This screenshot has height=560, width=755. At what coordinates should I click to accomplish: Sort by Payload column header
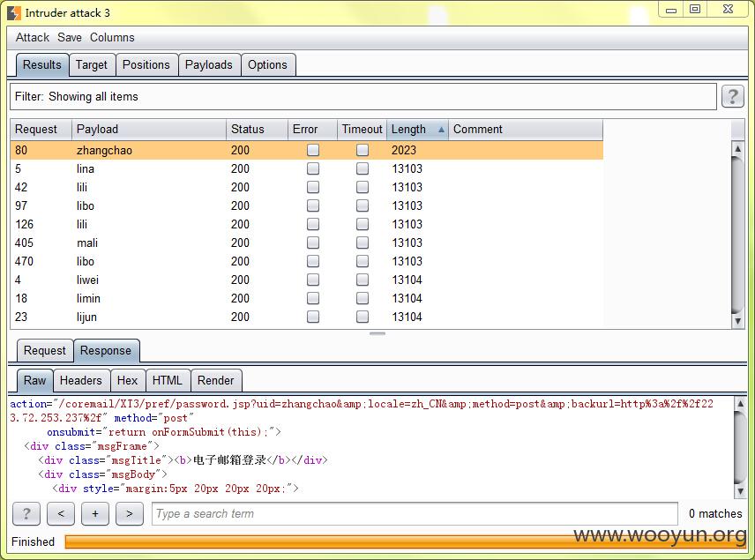(x=149, y=130)
